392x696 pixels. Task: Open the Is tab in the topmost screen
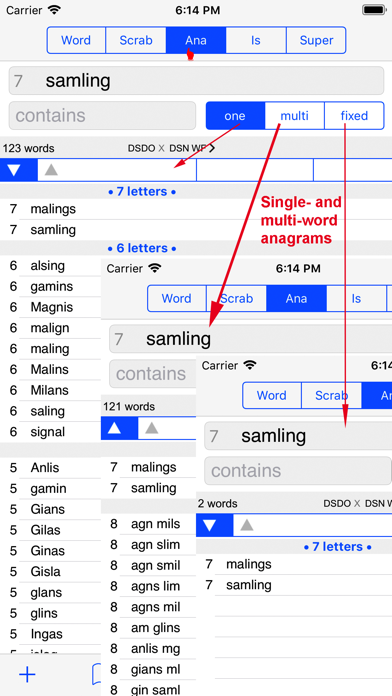pyautogui.click(x=256, y=40)
